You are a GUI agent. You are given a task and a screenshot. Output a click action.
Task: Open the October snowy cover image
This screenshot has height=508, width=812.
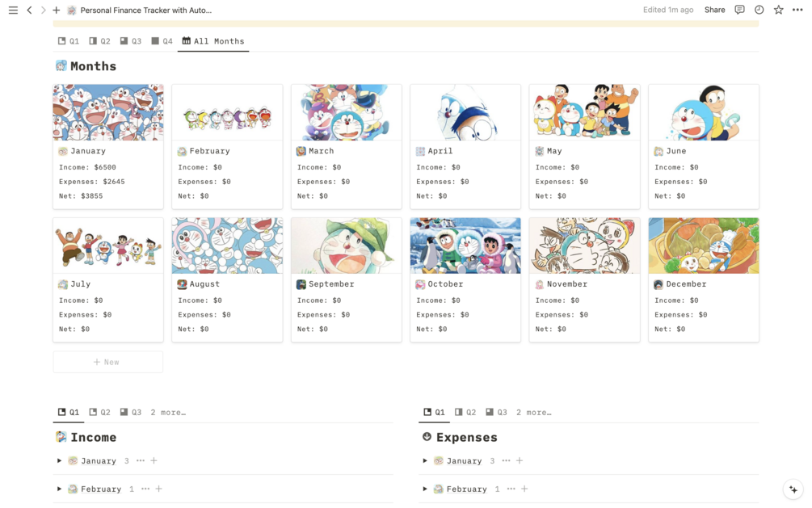click(x=465, y=246)
